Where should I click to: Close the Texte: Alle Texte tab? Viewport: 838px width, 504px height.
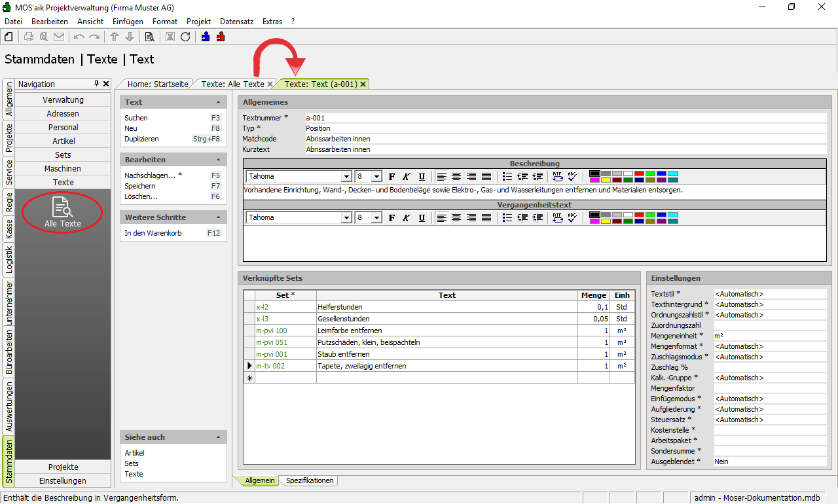click(x=270, y=84)
